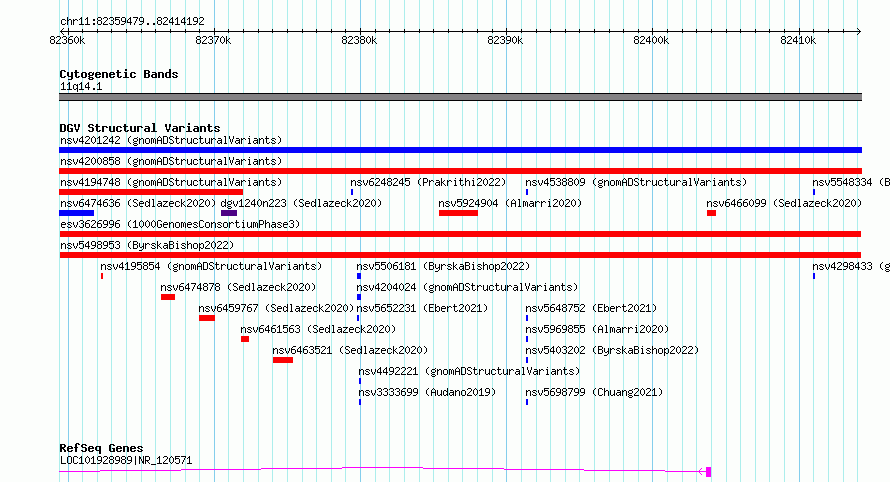
Task: Open nsv4538809 gnomAD variant label
Action: coord(636,182)
